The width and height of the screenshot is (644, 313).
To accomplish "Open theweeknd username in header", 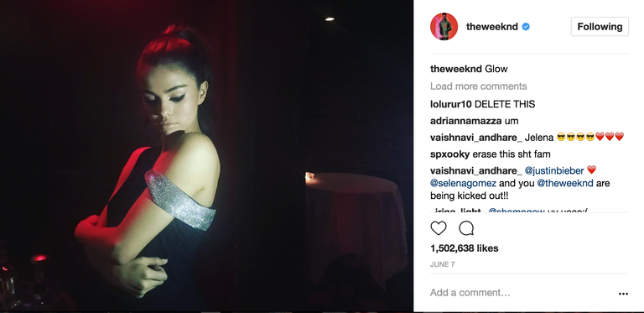I will [x=491, y=27].
